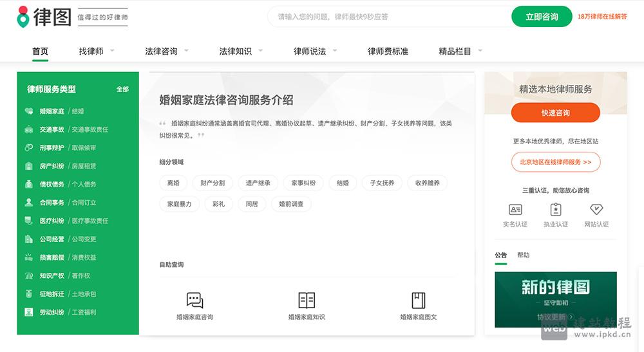This screenshot has height=352, width=644.
Task: Click 公司变更 sub-link in sidebar
Action: coord(84,239)
